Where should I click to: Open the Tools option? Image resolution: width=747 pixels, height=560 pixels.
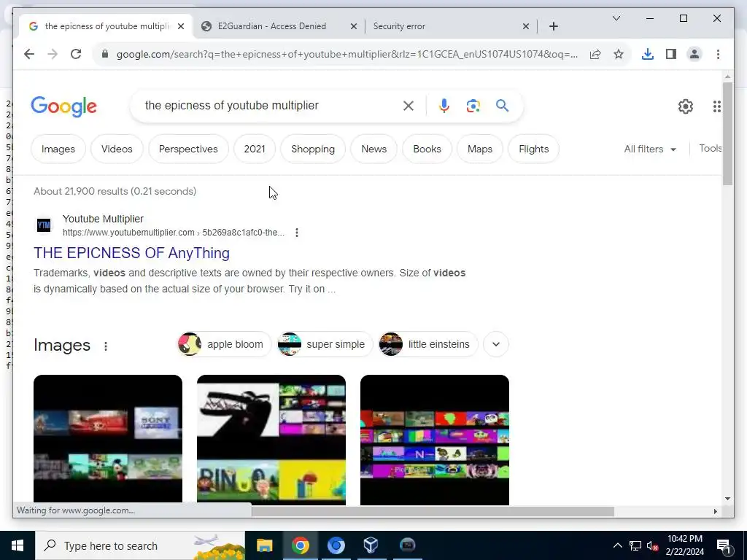[710, 148]
